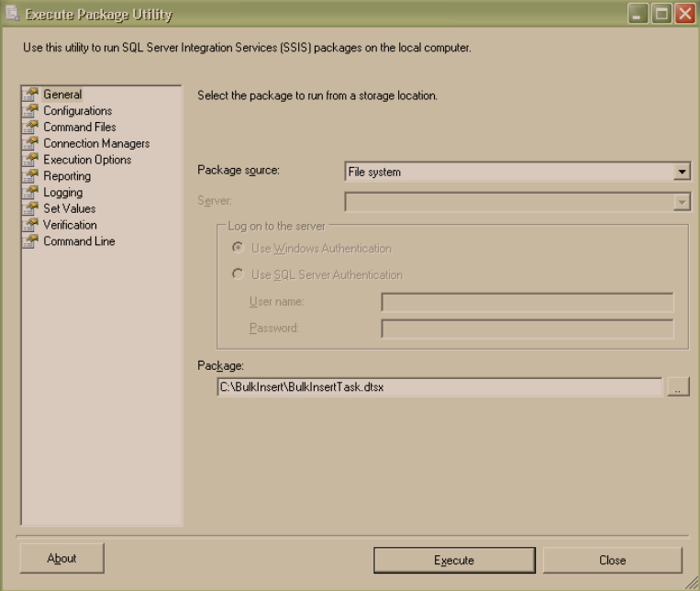Click the title bar application icon
Screen dimensions: 700x591
(x=12, y=14)
